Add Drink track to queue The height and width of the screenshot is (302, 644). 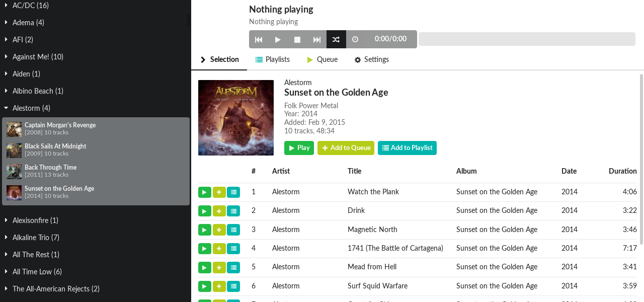(x=219, y=211)
